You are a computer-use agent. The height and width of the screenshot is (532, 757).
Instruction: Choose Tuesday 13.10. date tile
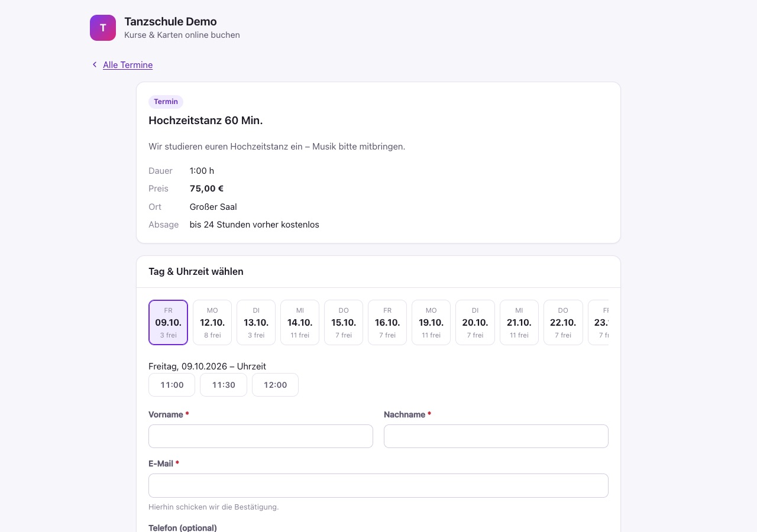[x=256, y=322]
